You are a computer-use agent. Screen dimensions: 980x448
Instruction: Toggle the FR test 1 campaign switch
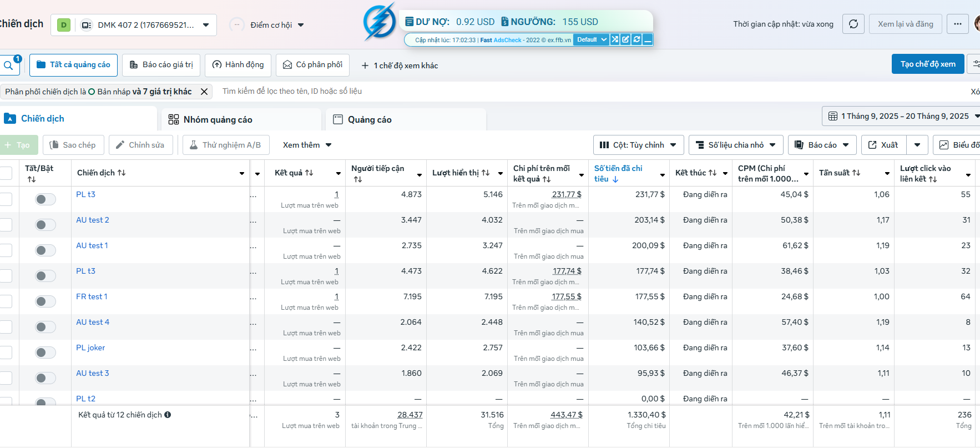46,301
